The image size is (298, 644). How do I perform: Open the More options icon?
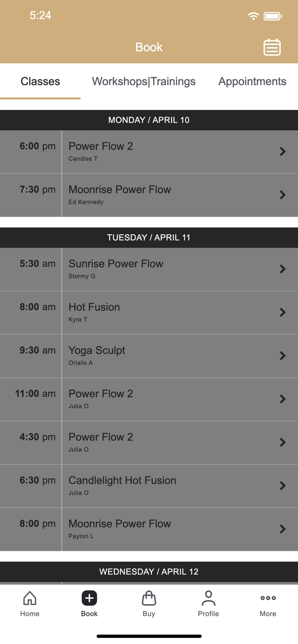[x=267, y=598]
